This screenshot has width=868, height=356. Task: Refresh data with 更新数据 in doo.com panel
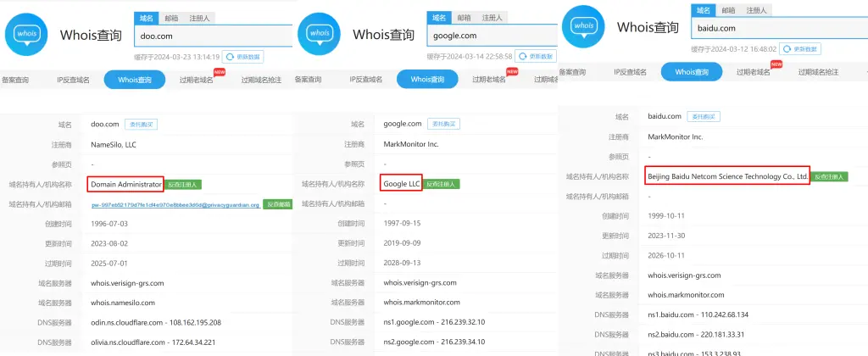[x=243, y=57]
